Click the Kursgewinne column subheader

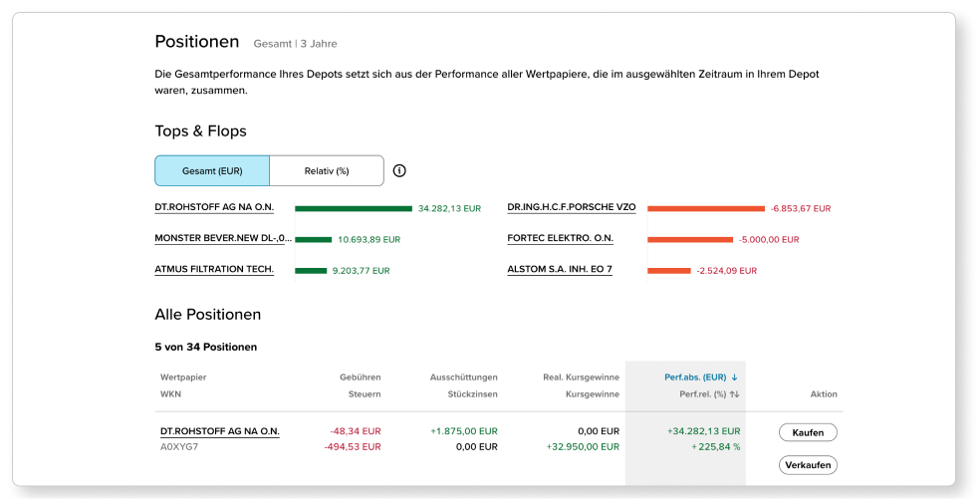pos(593,394)
